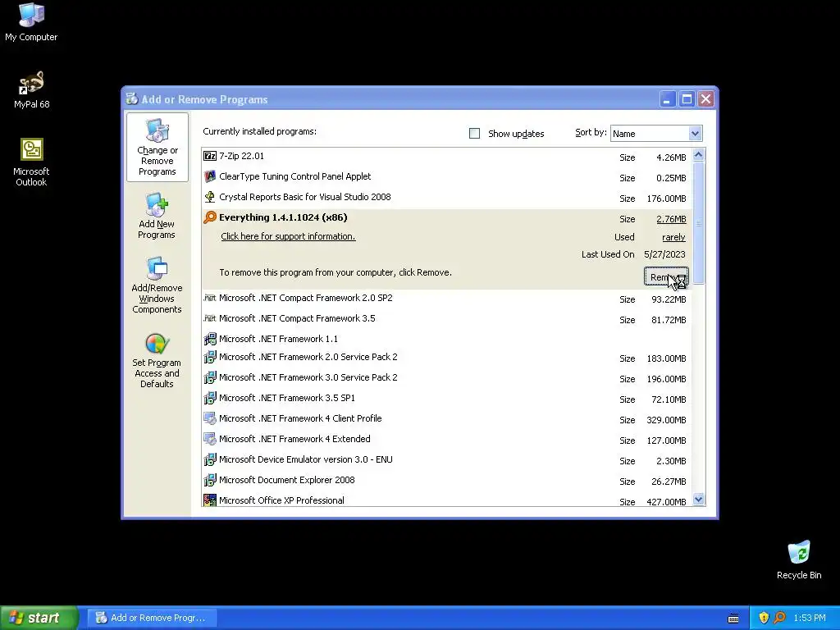Click the .NET Framework 4 Extended icon
The width and height of the screenshot is (840, 630).
coord(210,439)
